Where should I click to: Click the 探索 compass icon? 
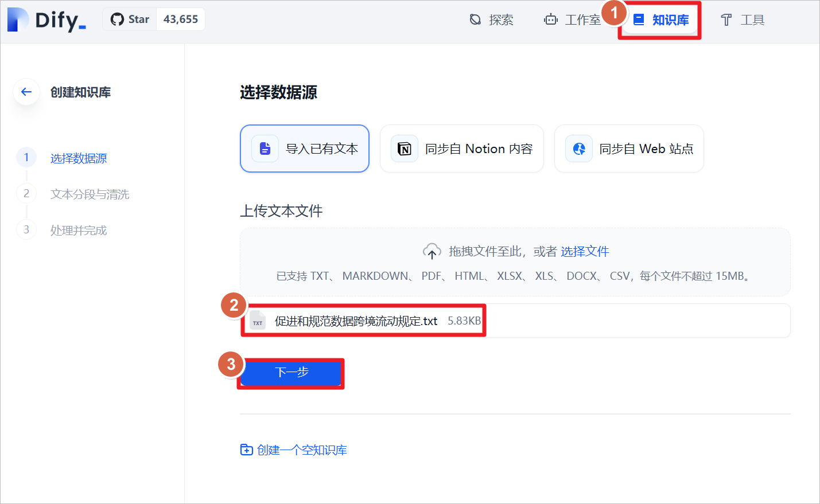click(475, 19)
